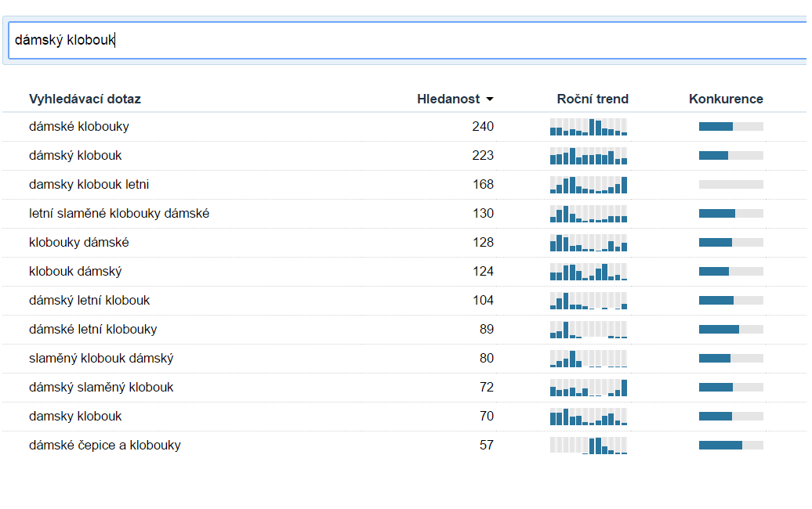The width and height of the screenshot is (812, 509).
Task: Select the "dámské čepice a klobouky" query
Action: click(x=105, y=445)
